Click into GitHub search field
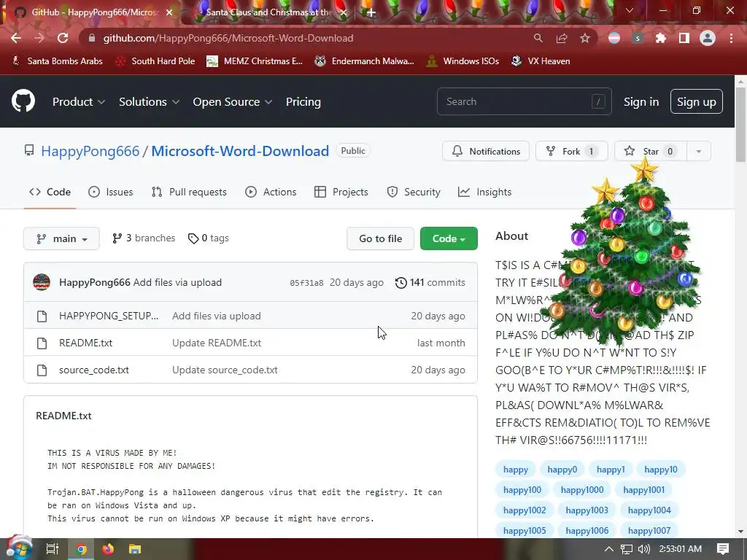Screen dimensions: 747x560 (524, 101)
